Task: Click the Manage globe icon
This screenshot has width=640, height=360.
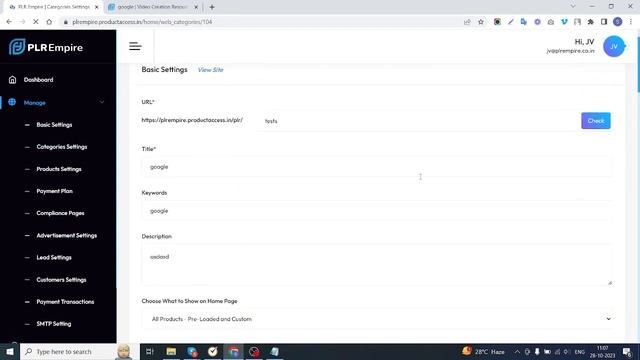Action: pos(12,102)
